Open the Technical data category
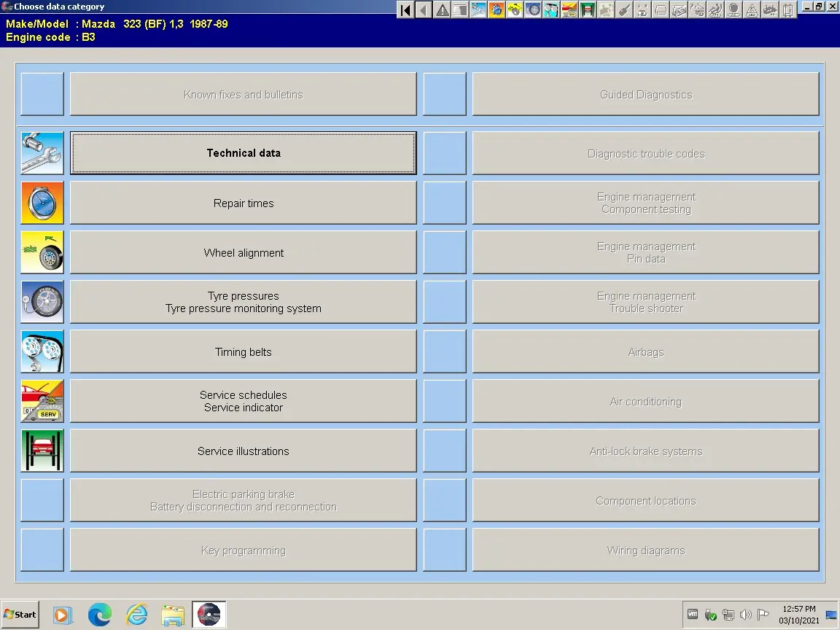Image resolution: width=840 pixels, height=630 pixels. (x=243, y=153)
